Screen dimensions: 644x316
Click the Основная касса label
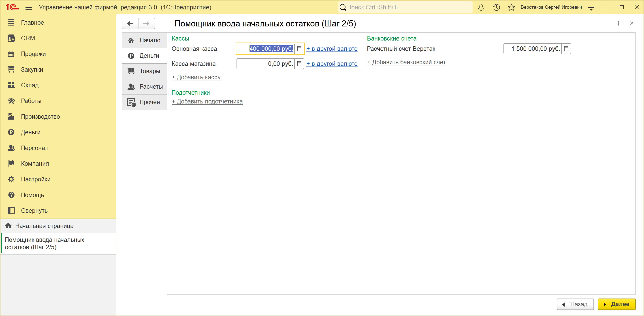pyautogui.click(x=194, y=49)
